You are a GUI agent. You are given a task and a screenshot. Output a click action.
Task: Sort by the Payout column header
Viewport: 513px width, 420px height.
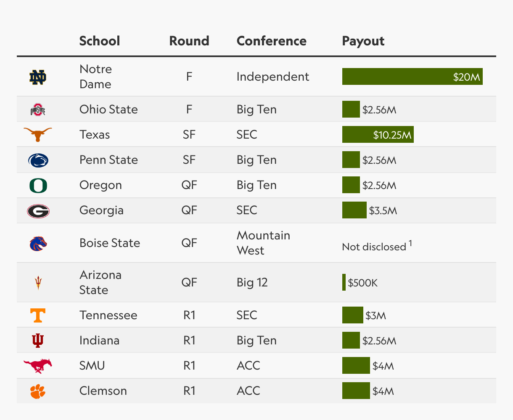click(x=363, y=41)
